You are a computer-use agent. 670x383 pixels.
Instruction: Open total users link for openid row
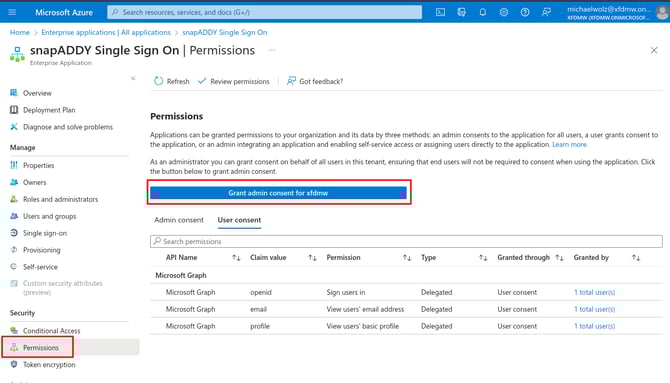[594, 292]
